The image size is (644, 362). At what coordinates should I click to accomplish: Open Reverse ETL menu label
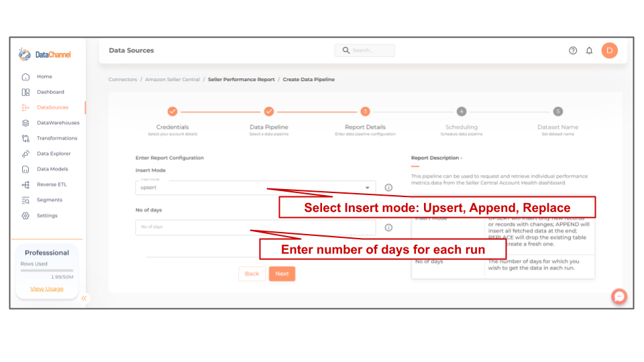point(52,185)
